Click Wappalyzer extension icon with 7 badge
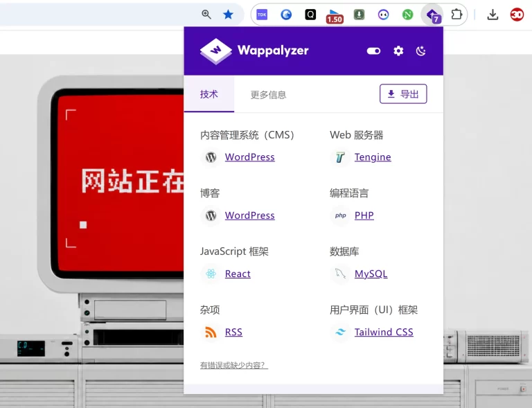Screen dimensions: 532x408 pos(433,15)
